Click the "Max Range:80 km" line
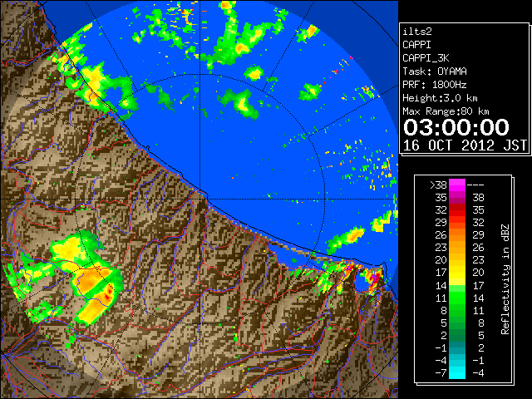This screenshot has height=399, width=532. pyautogui.click(x=446, y=111)
